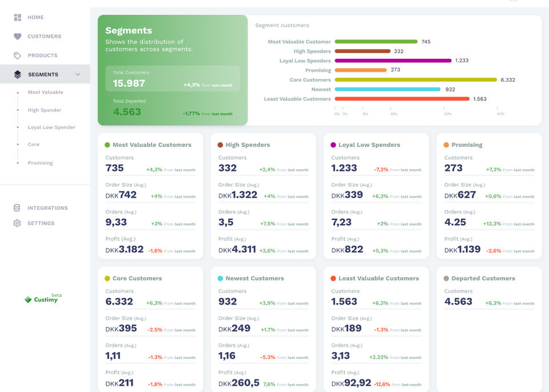Screen dimensions: 549x392
Task: Open Departed Customers card title
Action: click(483, 278)
